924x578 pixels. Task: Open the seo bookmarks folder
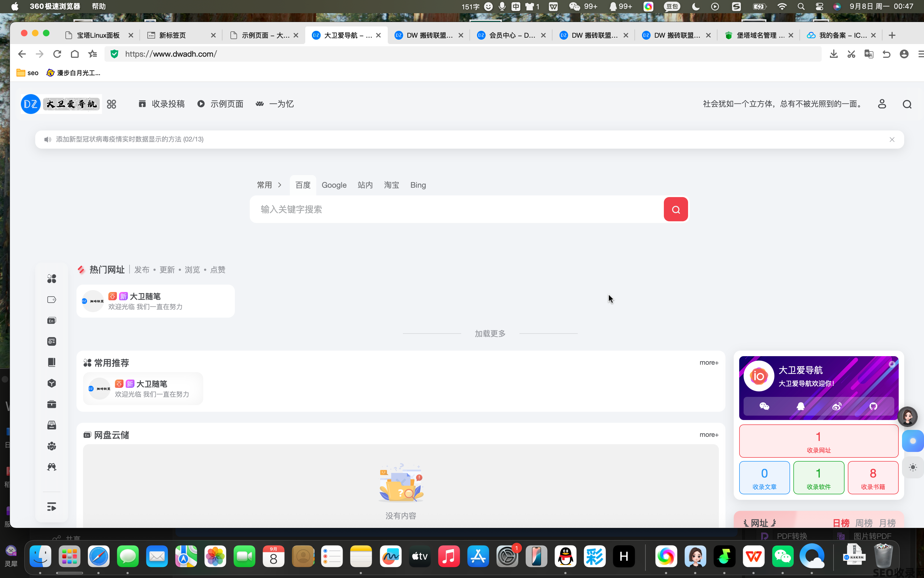pyautogui.click(x=27, y=73)
